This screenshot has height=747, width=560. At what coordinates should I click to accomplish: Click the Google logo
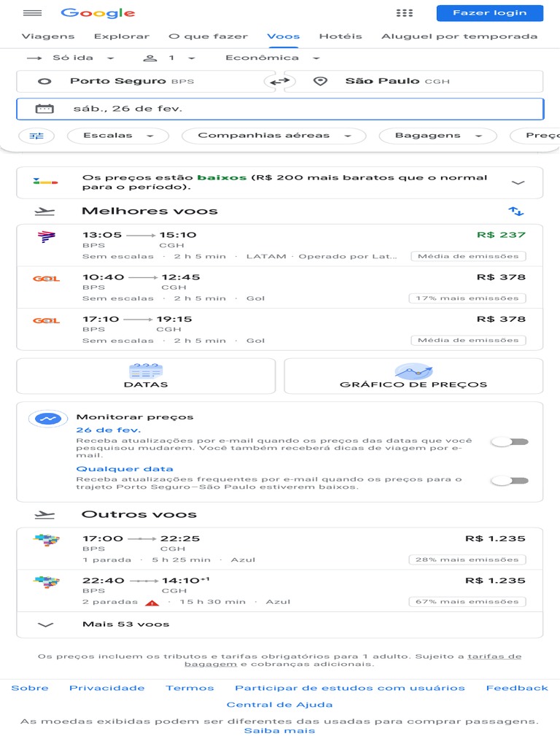98,13
